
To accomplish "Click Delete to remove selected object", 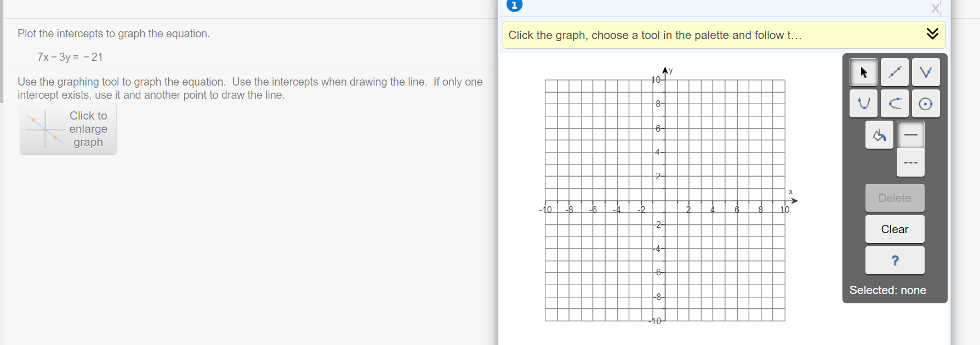I will pyautogui.click(x=894, y=197).
